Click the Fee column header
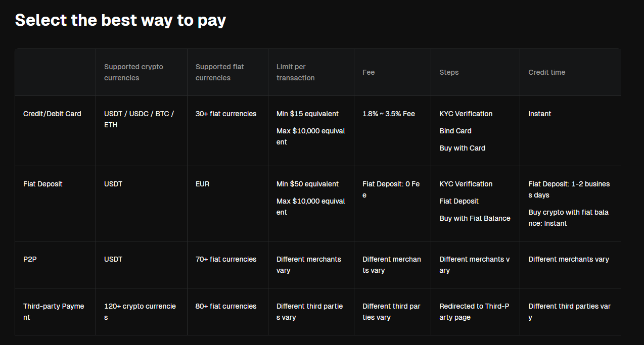This screenshot has width=644, height=345. (369, 72)
